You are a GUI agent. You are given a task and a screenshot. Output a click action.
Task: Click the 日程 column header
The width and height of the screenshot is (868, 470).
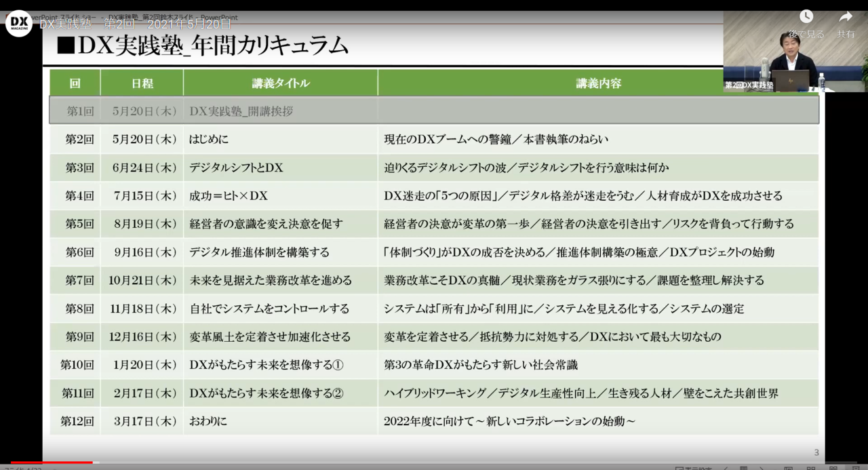[x=142, y=83]
